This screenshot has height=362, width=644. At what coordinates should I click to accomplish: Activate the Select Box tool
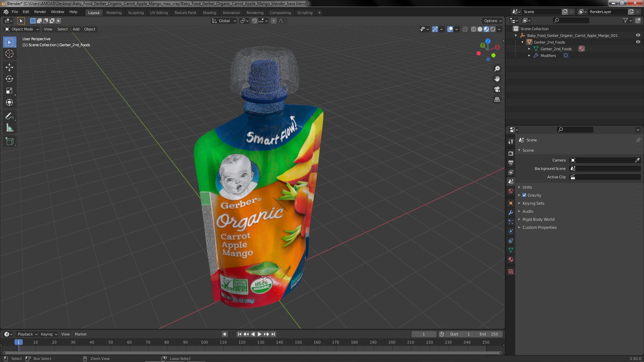coord(9,42)
